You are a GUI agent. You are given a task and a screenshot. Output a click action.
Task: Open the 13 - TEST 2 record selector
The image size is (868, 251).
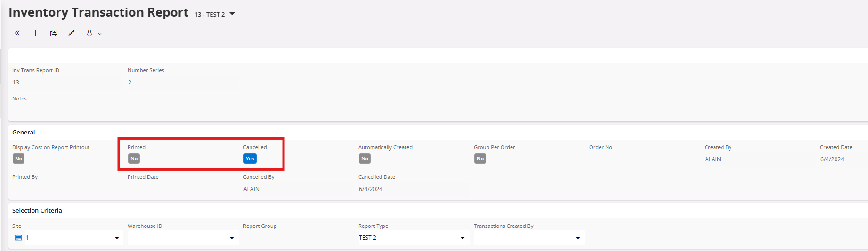point(215,14)
